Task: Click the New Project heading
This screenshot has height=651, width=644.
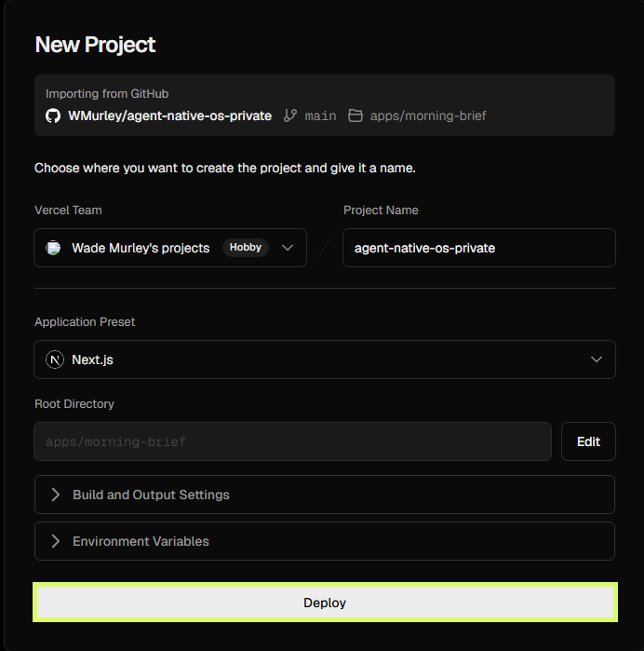Action: click(95, 45)
